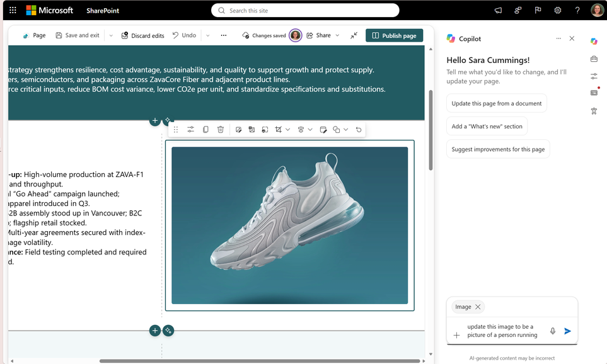Select the Crop tool in image toolbar
607x364 pixels.
point(279,130)
